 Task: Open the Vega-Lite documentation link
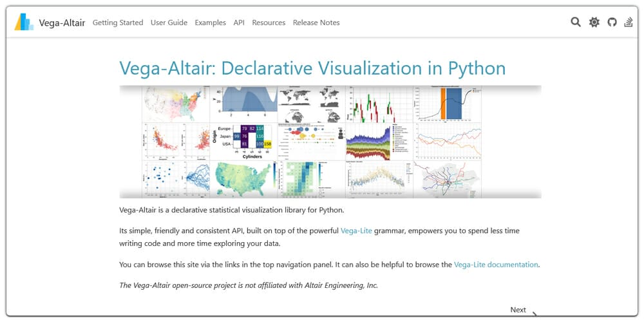coord(496,265)
